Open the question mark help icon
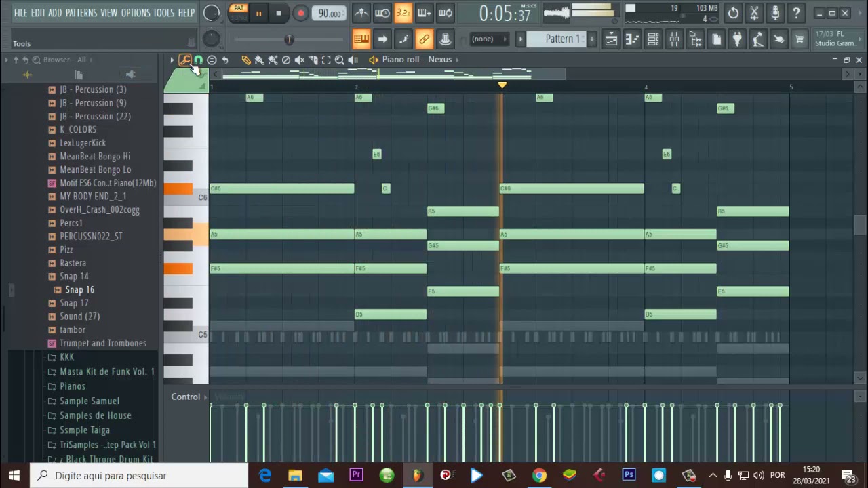This screenshot has height=488, width=868. (x=796, y=13)
